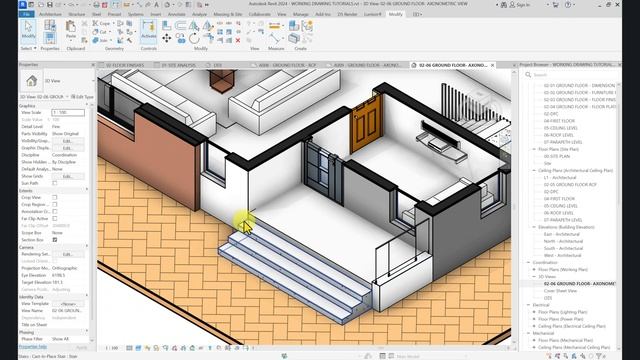Close the 02-06 GROUND FLOOR AXONO tab

[x=493, y=65]
